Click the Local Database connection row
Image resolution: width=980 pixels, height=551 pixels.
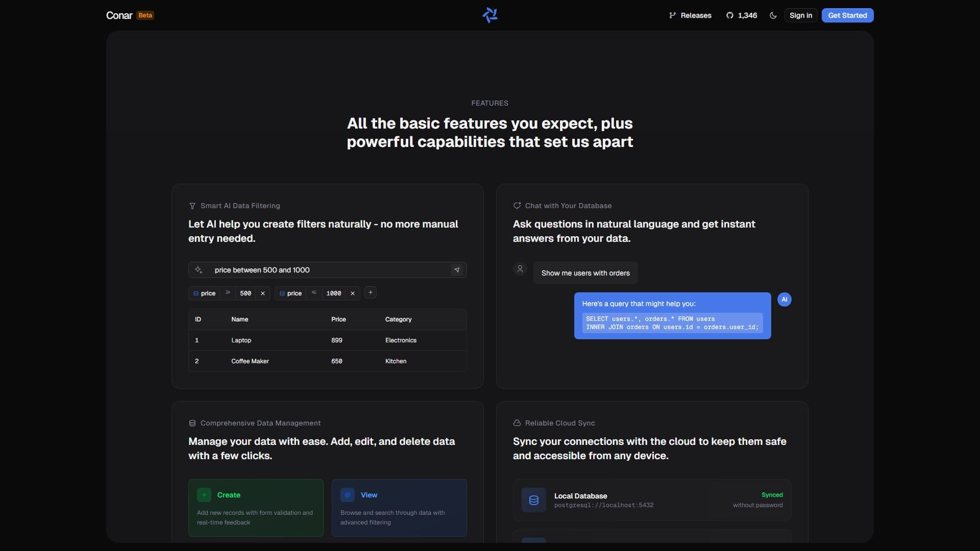(x=652, y=500)
